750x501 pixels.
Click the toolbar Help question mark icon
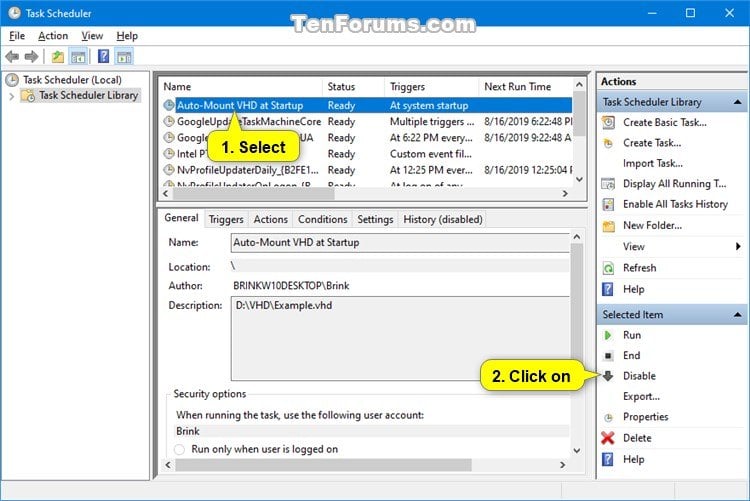103,56
